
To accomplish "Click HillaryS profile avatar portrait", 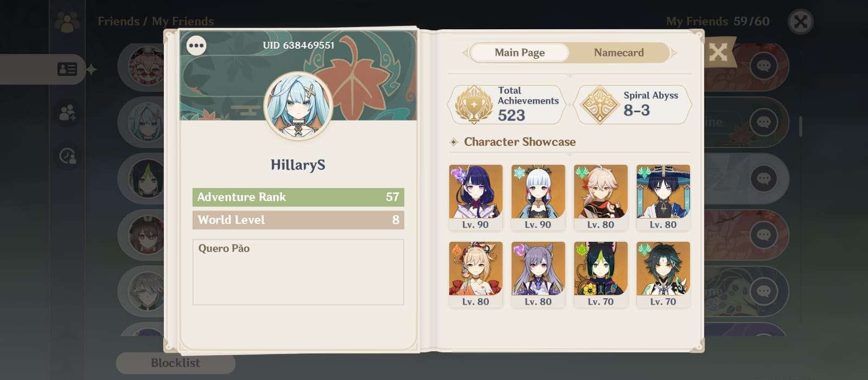I will (x=298, y=106).
